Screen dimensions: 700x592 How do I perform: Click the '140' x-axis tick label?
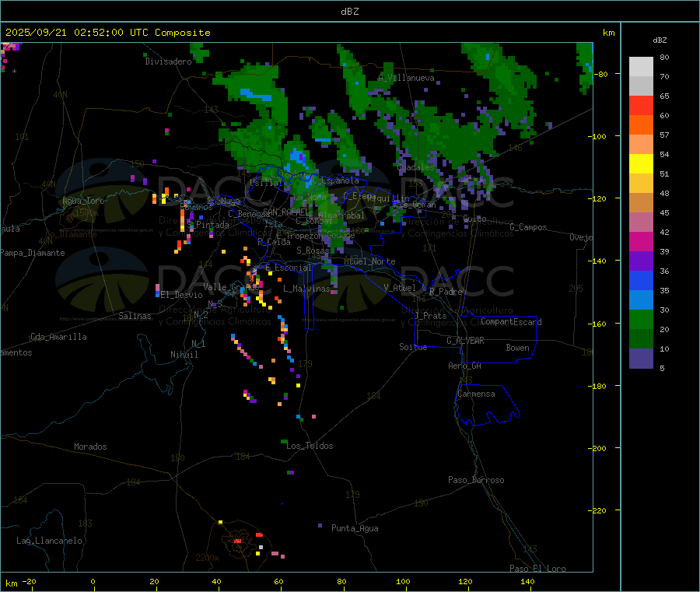coord(527,581)
